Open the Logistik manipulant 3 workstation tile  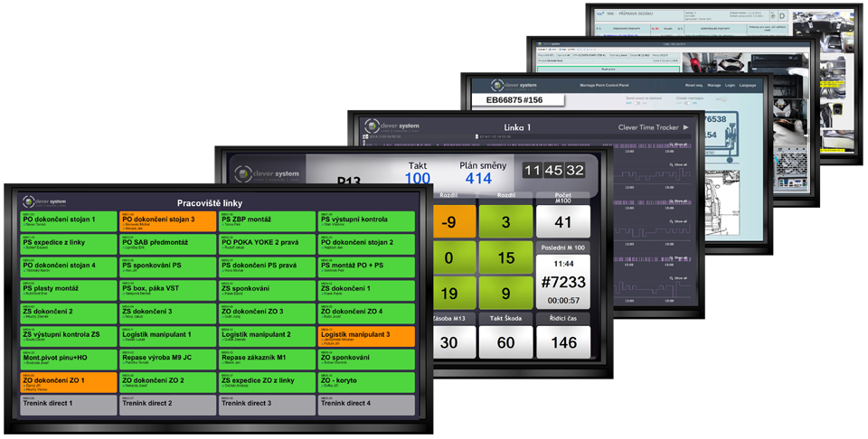pos(366,336)
